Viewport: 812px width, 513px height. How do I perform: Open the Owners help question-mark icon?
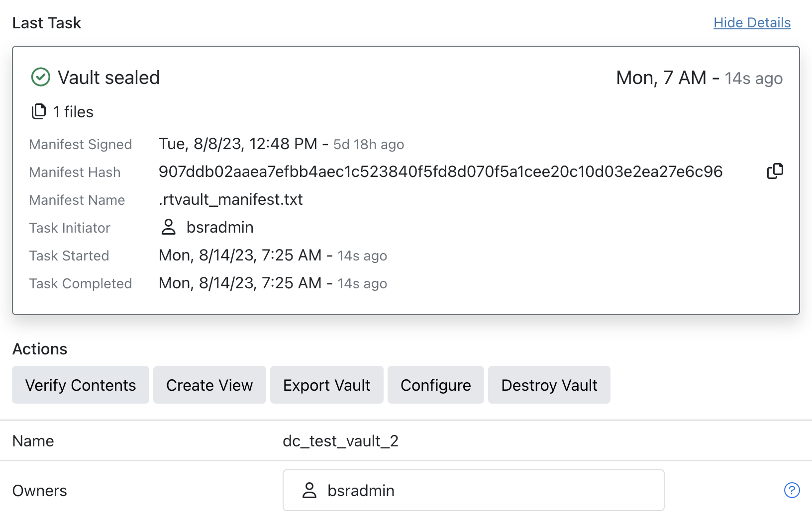pos(792,491)
